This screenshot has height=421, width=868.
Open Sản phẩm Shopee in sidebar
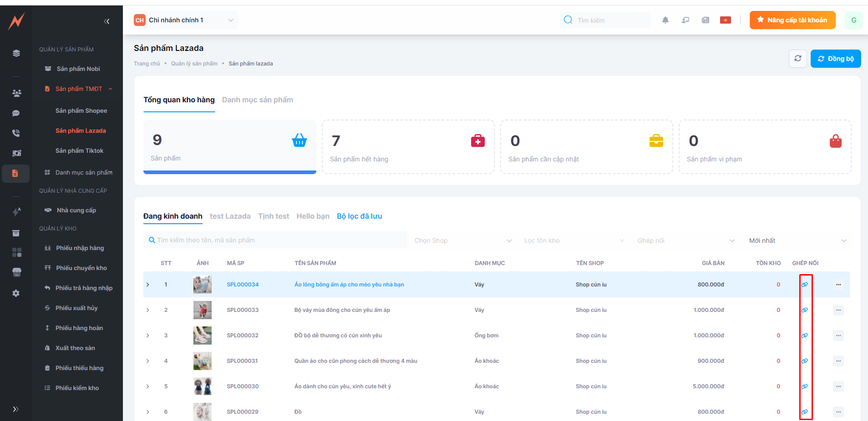click(81, 110)
